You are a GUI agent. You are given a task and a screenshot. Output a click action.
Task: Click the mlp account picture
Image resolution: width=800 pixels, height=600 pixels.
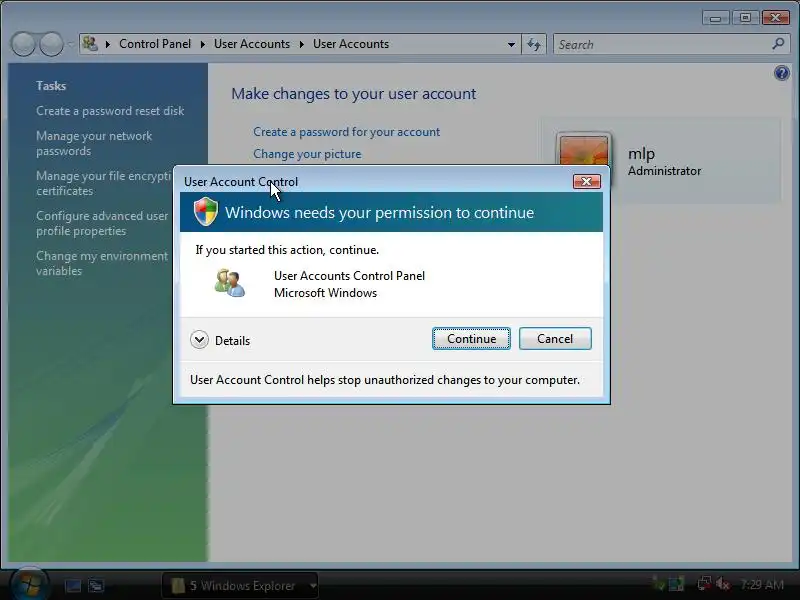[584, 151]
